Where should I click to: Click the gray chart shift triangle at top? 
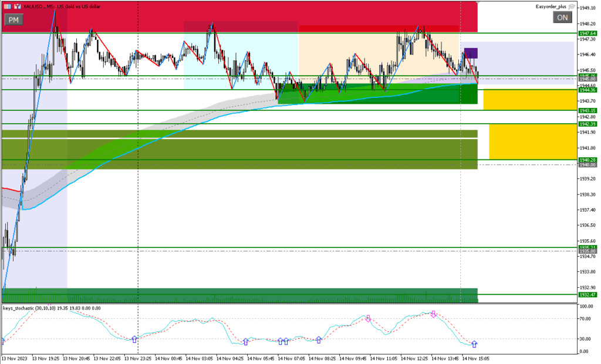(x=480, y=3)
